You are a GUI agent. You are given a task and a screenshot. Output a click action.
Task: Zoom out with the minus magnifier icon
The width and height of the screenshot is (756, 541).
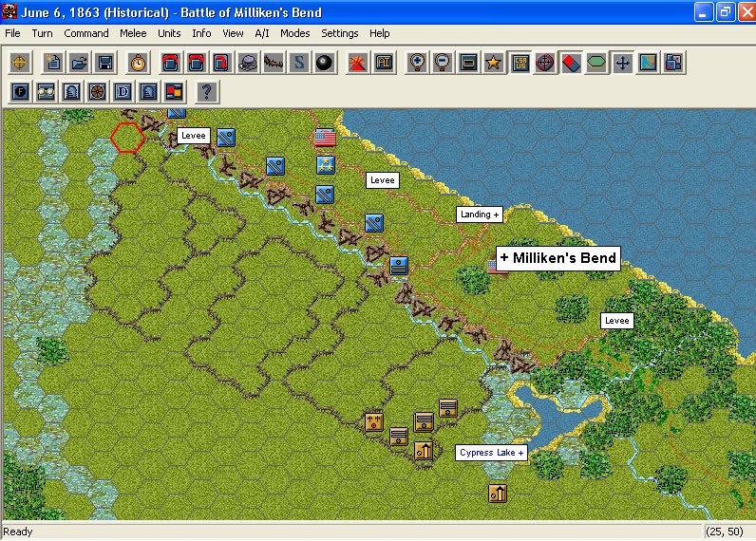[442, 64]
